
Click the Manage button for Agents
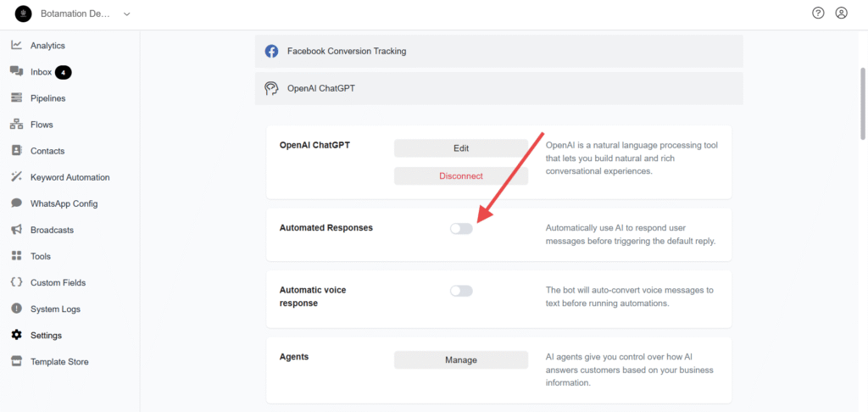461,360
